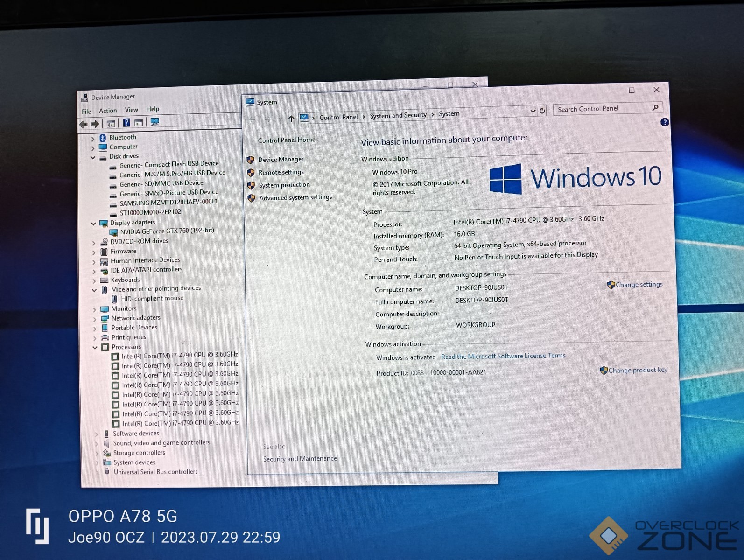The image size is (744, 560).
Task: Click the Refresh icon in System address bar
Action: coord(542,111)
